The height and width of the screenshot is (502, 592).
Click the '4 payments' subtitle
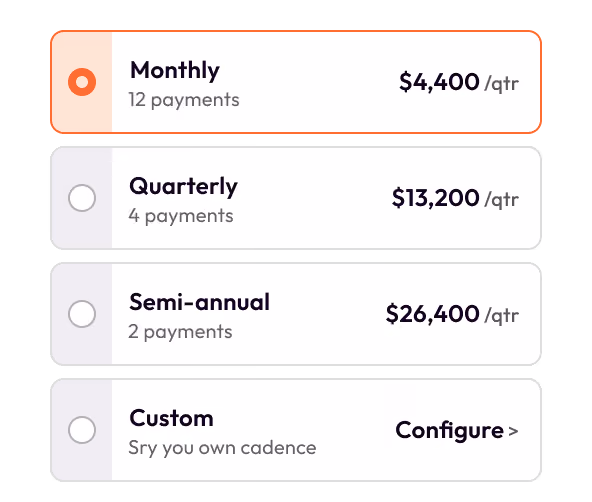point(181,216)
